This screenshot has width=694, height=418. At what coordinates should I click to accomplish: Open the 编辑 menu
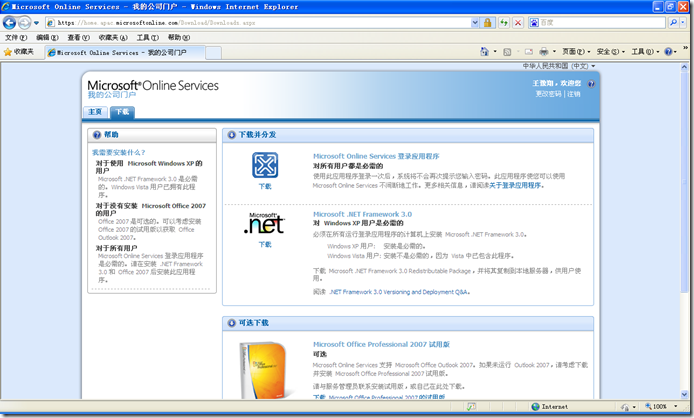pos(47,38)
